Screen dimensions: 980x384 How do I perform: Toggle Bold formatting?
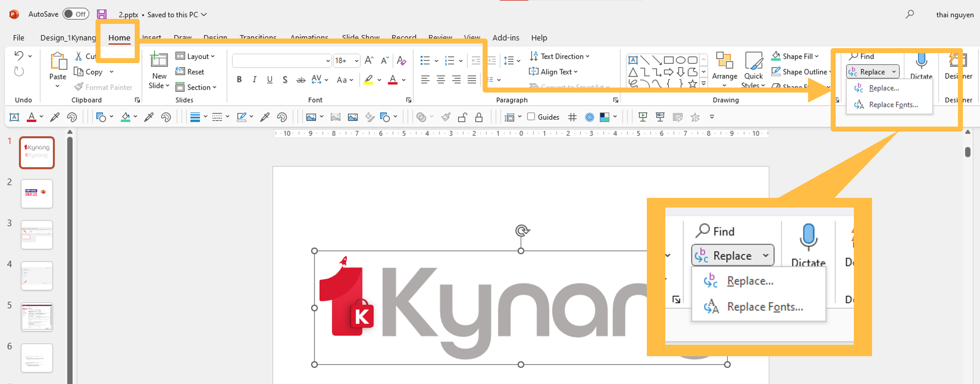pyautogui.click(x=239, y=80)
